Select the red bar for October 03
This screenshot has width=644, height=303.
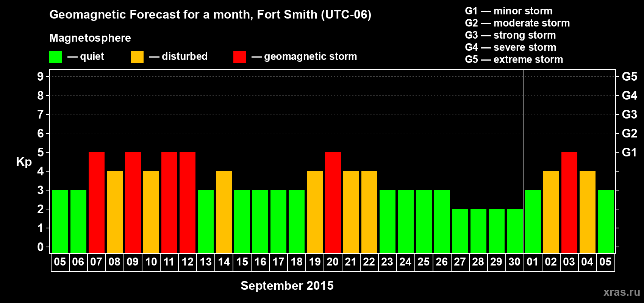tap(569, 202)
